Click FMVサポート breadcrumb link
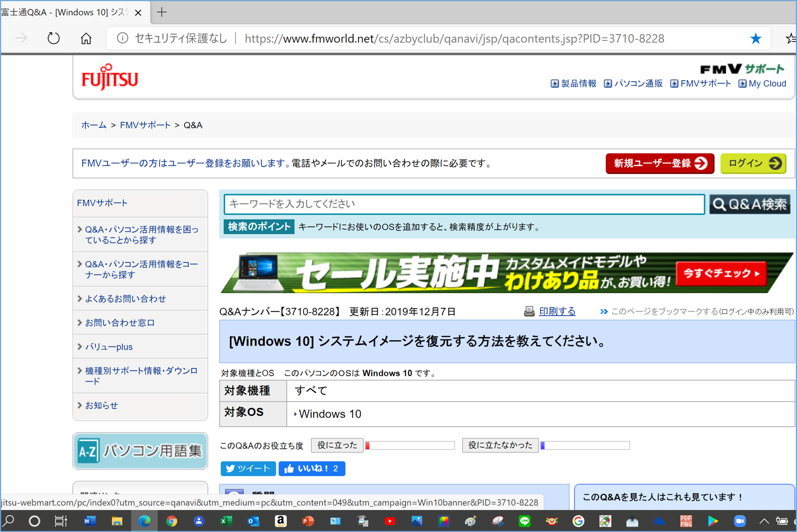Screen dimensions: 797x532 145,125
